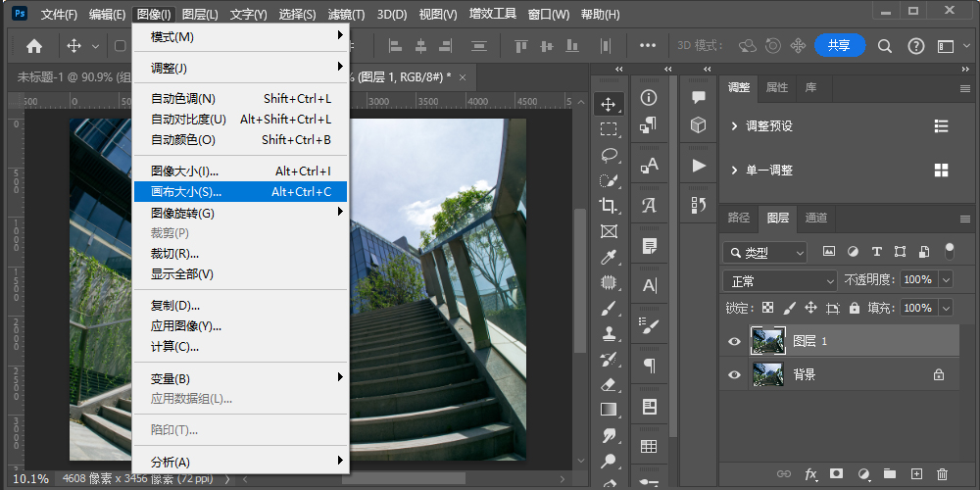980x490 pixels.
Task: Open the 不透明度 opacity dropdown arrow
Action: pos(946,280)
